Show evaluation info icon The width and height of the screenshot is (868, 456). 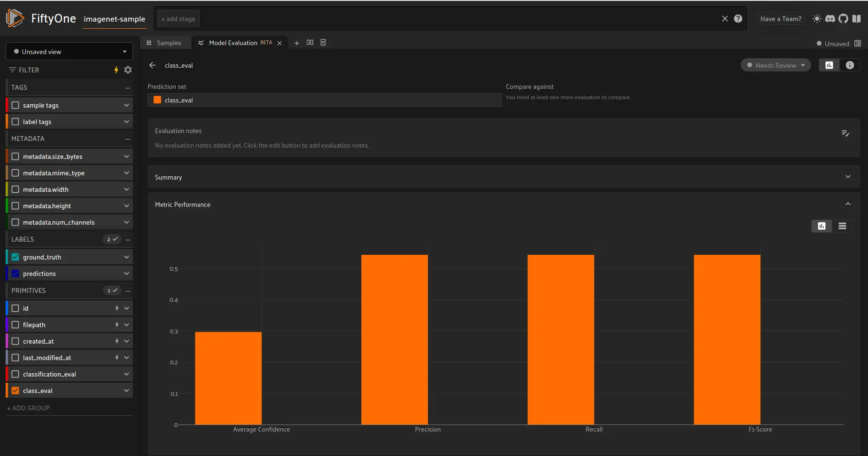(850, 65)
